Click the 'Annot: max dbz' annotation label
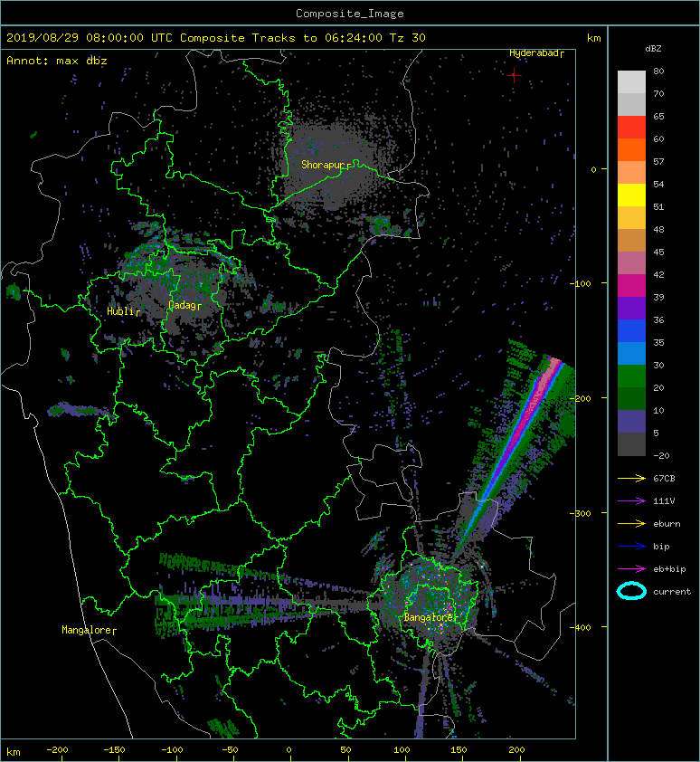This screenshot has width=700, height=762. click(57, 61)
